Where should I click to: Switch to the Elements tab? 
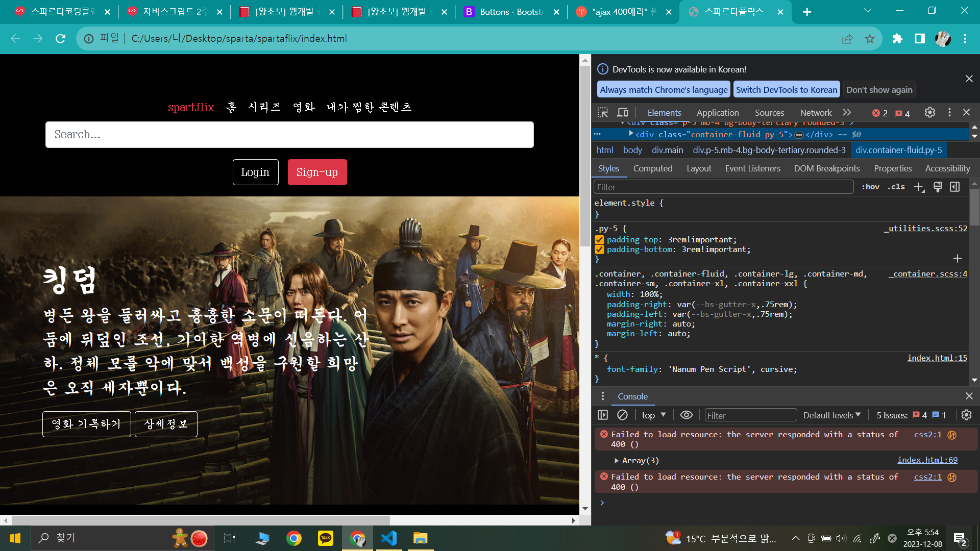click(x=664, y=113)
